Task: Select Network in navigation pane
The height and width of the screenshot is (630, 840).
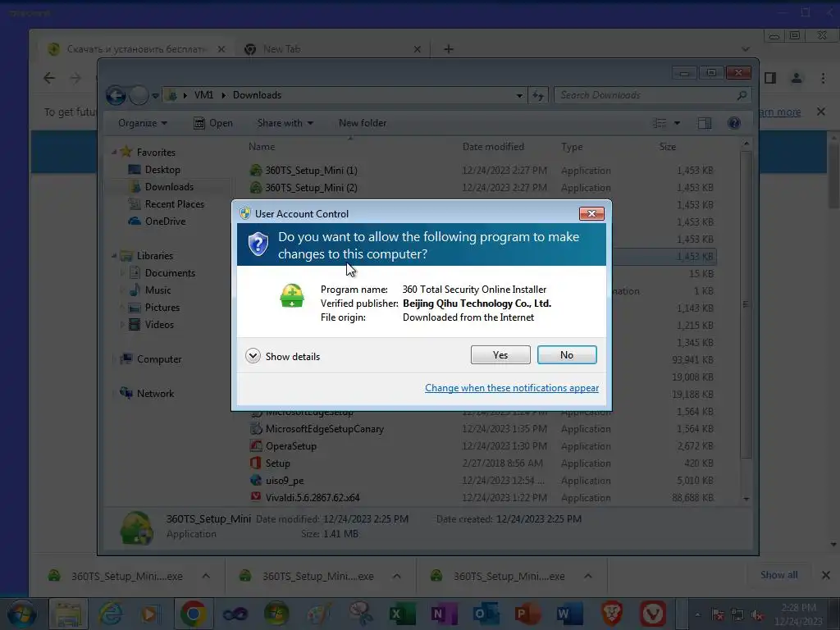Action: coord(155,393)
